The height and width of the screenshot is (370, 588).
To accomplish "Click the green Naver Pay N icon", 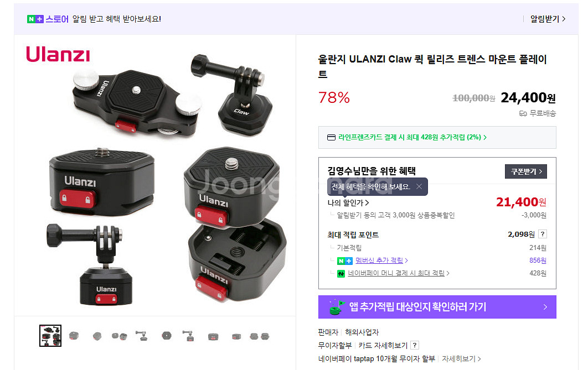I will 341,273.
